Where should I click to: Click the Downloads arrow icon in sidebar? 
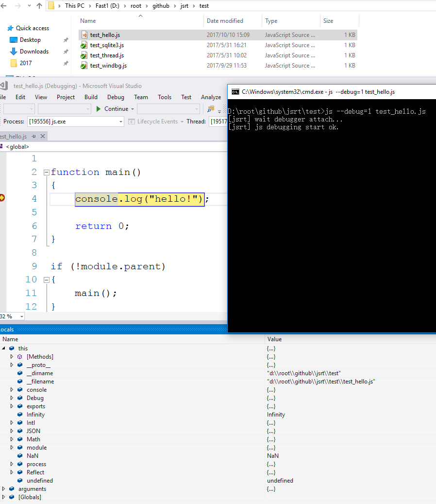pyautogui.click(x=14, y=52)
